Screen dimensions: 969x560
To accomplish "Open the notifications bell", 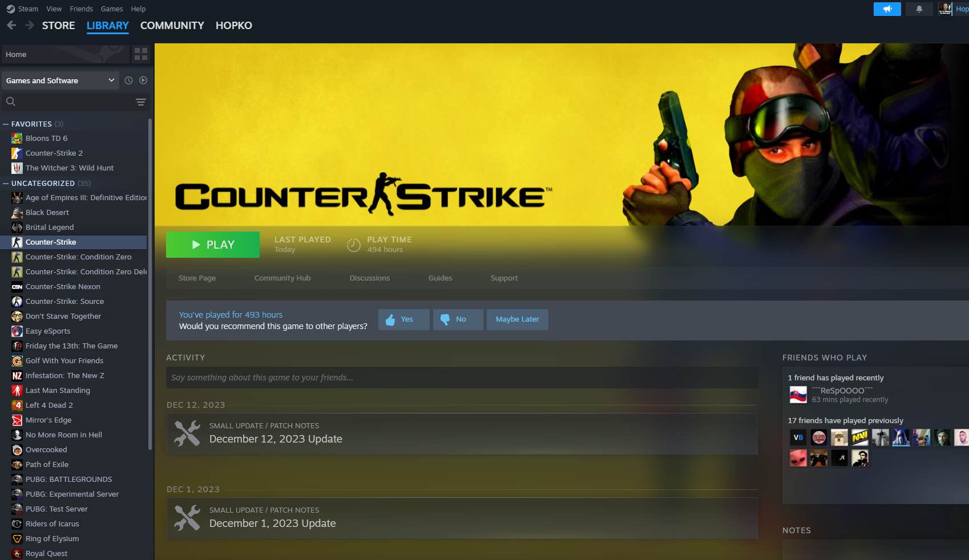I will pyautogui.click(x=919, y=9).
